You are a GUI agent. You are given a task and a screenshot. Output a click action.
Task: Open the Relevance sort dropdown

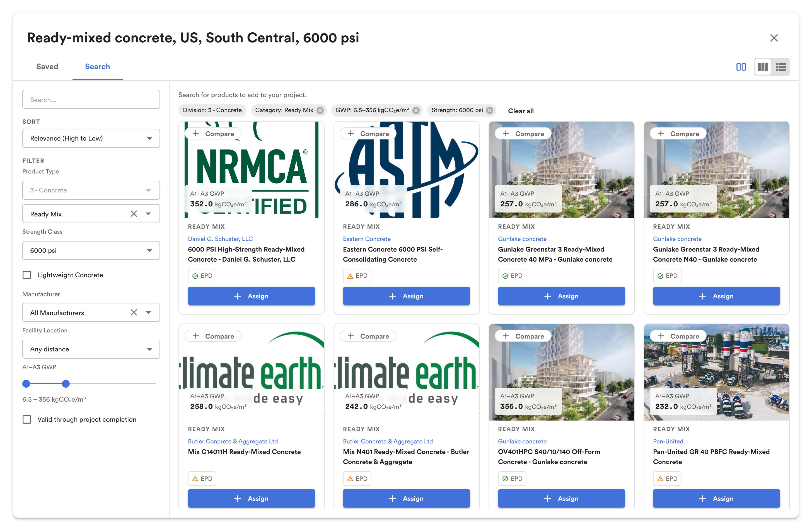(91, 138)
